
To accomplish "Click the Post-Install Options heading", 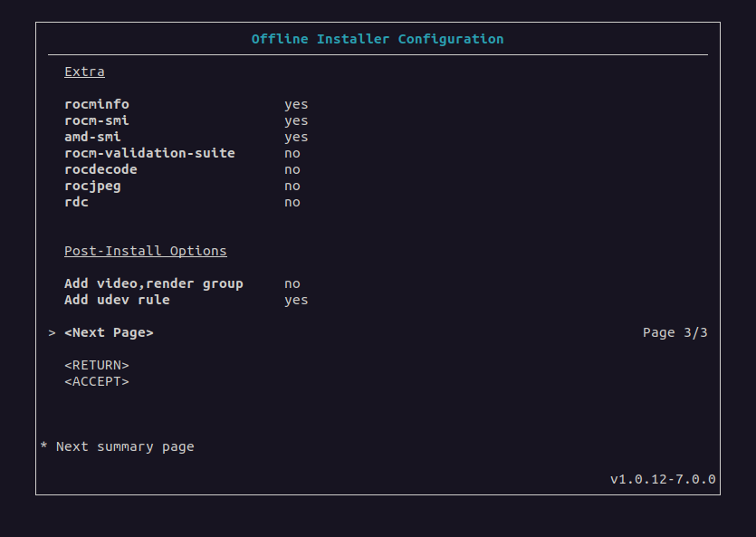I will click(x=146, y=251).
